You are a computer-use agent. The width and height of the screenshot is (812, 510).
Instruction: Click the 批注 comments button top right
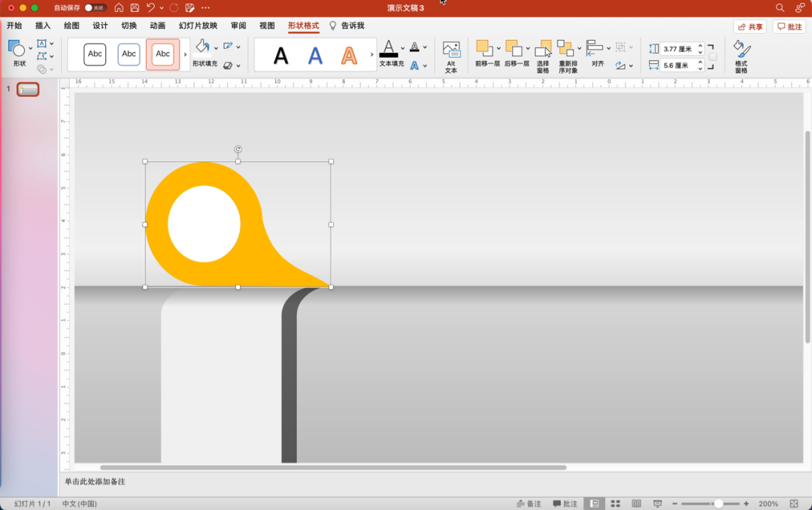(789, 26)
